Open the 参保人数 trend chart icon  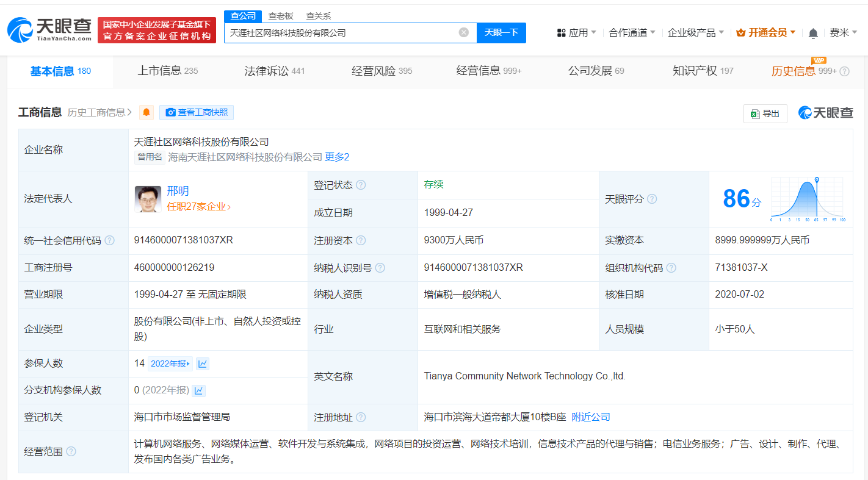[202, 363]
